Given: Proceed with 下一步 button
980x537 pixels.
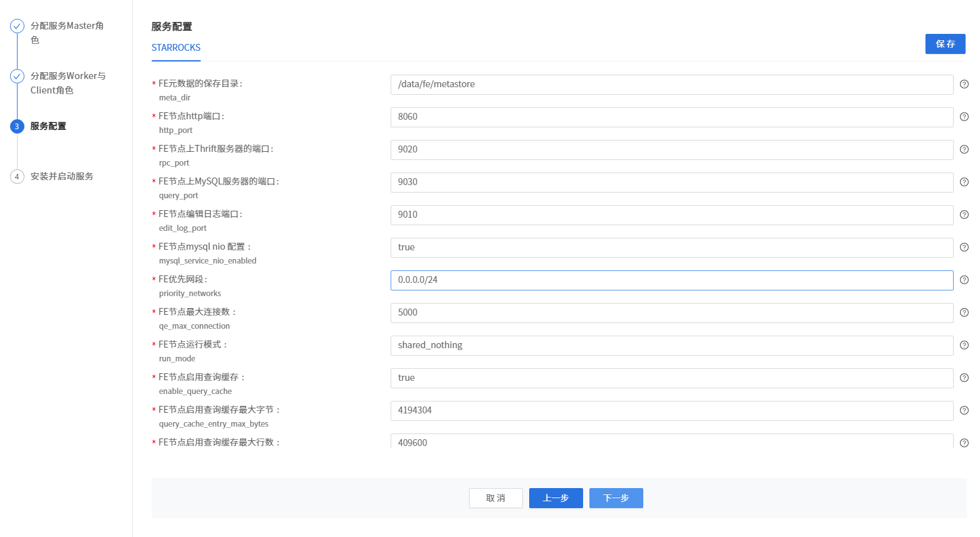Looking at the screenshot, I should tap(616, 498).
